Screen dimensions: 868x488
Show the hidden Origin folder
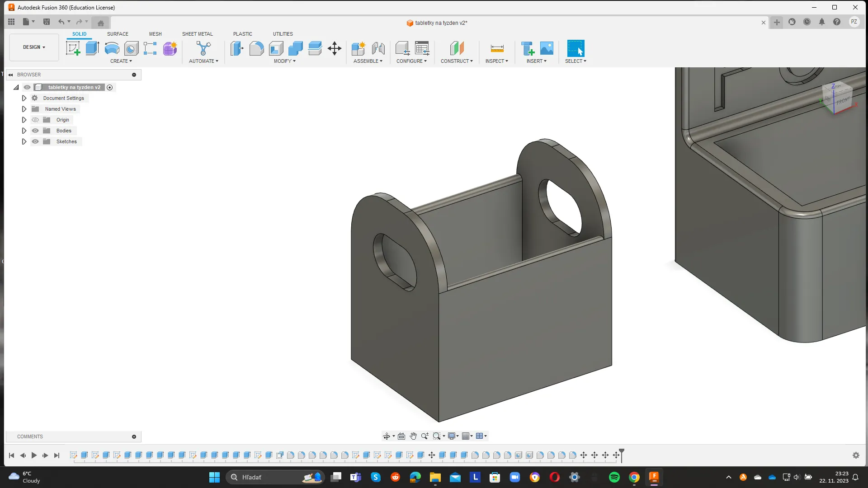tap(35, 120)
